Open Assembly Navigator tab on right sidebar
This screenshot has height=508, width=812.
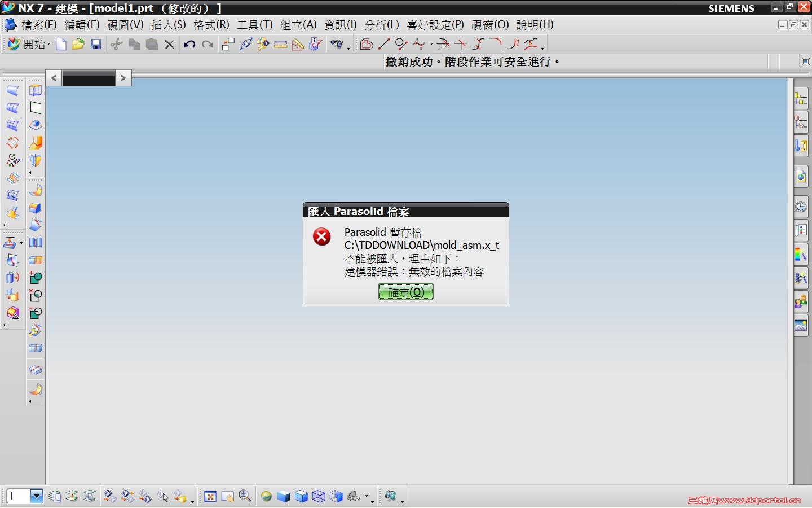point(801,98)
